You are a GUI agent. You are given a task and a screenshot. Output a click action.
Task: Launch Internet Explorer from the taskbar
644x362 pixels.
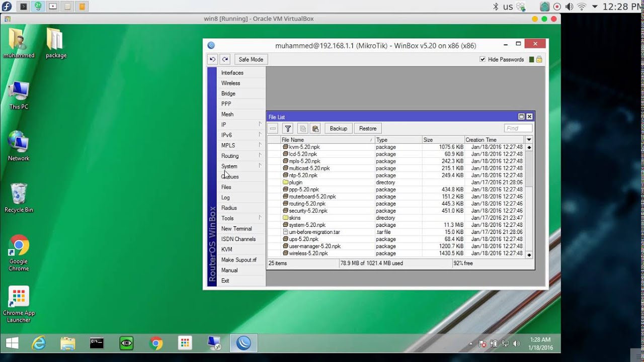[x=39, y=343]
